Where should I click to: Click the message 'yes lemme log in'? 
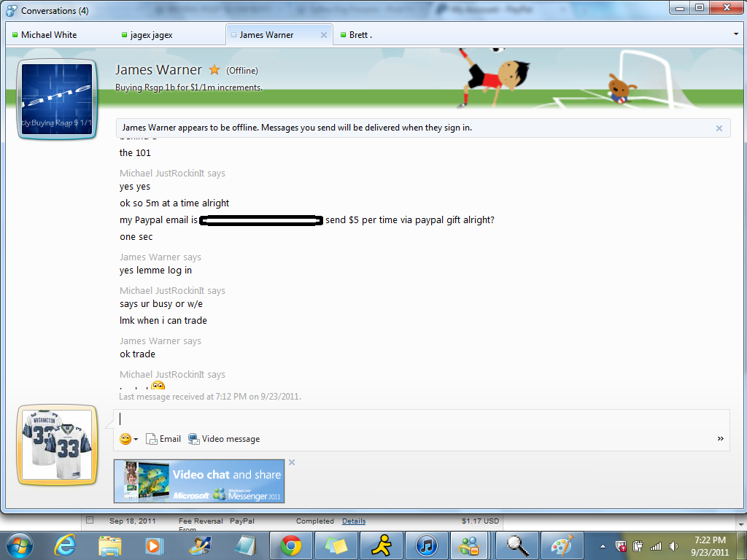point(156,271)
